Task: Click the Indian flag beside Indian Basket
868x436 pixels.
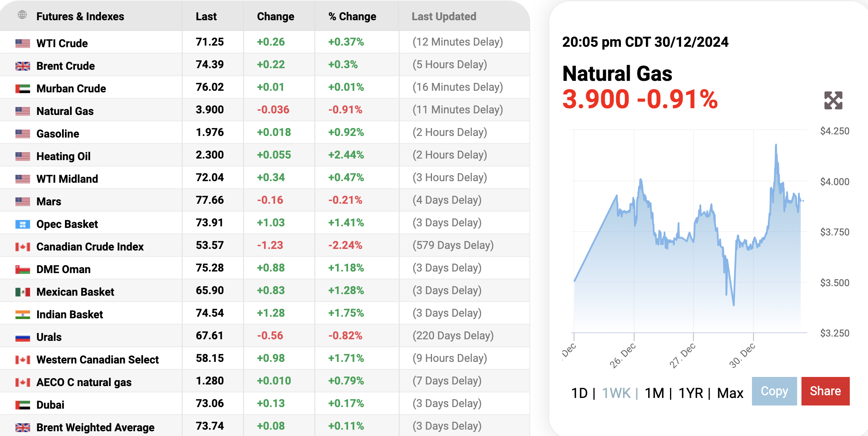Action: click(23, 315)
